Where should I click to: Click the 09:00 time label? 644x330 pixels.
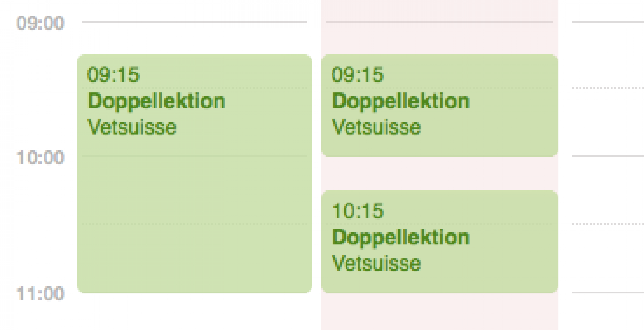point(40,23)
